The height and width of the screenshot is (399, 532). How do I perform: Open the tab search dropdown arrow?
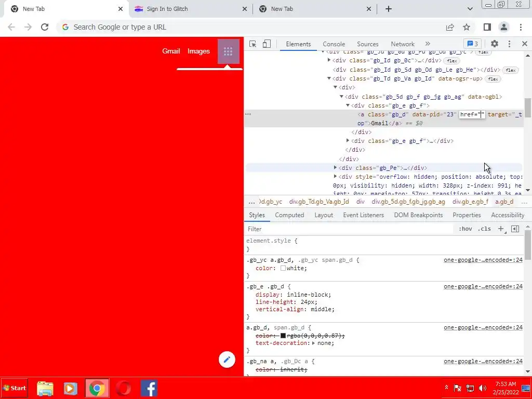[470, 9]
